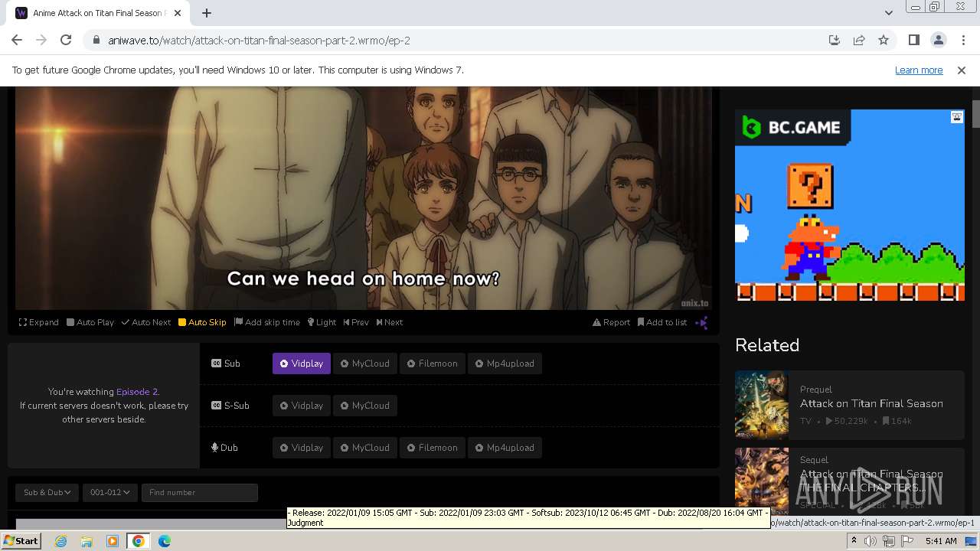Select Dub Filemoon server
The width and height of the screenshot is (980, 551).
pyautogui.click(x=432, y=448)
